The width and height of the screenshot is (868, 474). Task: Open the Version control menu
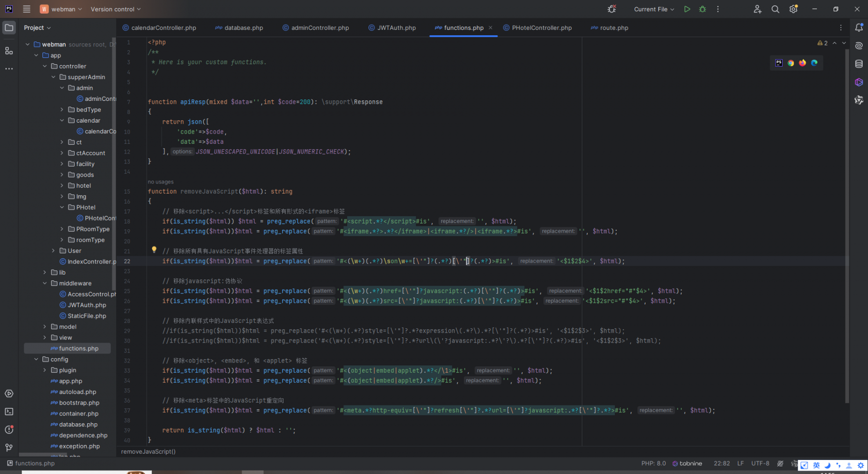pos(116,9)
